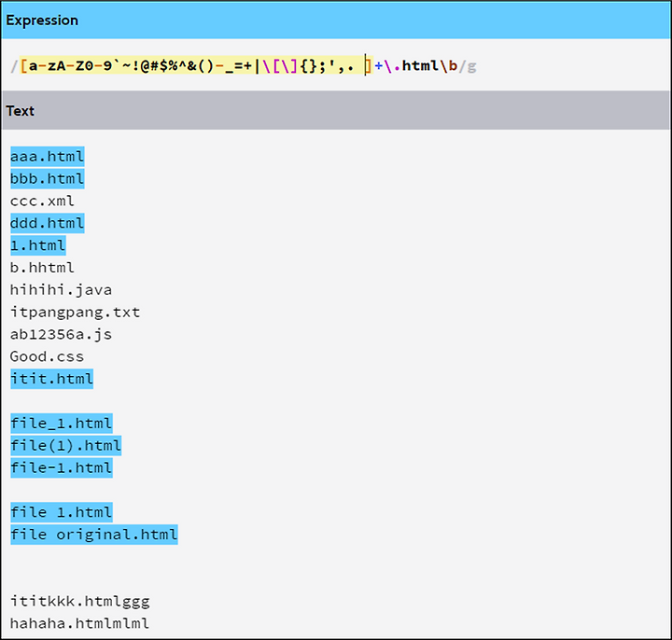Click the highlighted match 'bbb.html'
The image size is (672, 640).
tap(48, 178)
